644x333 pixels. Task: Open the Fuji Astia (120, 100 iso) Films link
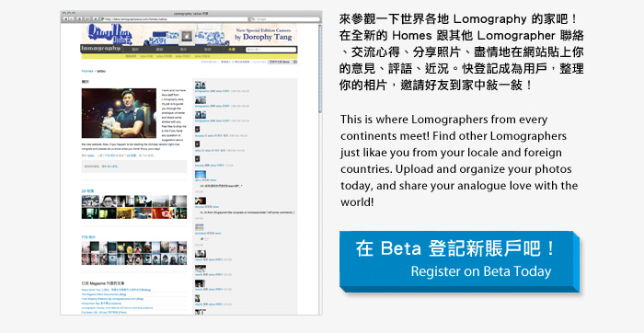pyautogui.click(x=103, y=313)
